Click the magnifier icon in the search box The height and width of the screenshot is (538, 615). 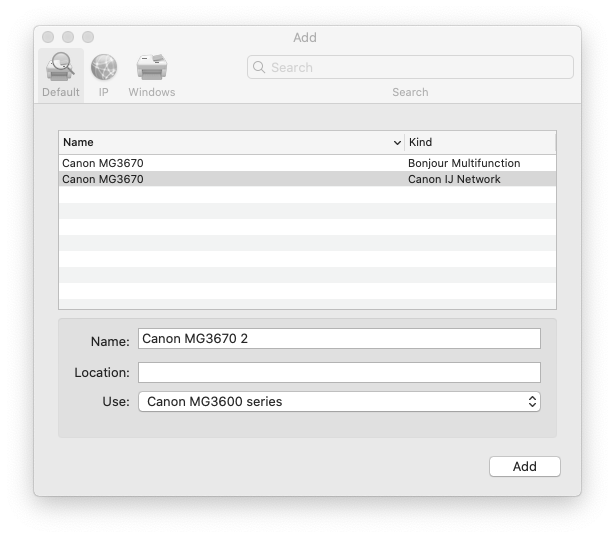tap(259, 68)
